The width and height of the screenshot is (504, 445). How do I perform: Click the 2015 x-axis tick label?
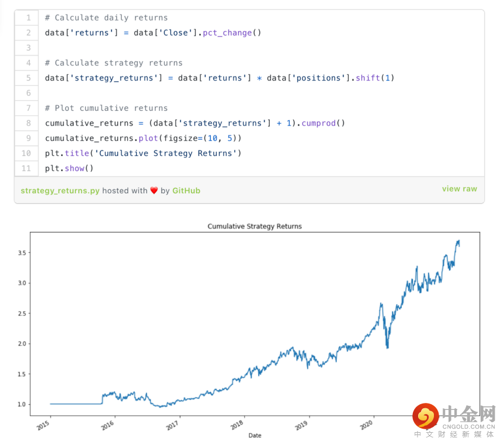coord(43,425)
